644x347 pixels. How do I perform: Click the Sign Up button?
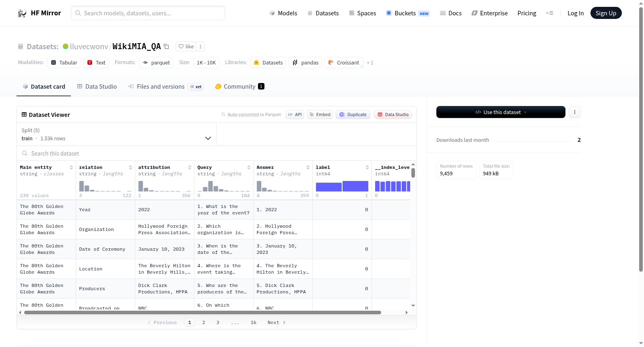606,13
